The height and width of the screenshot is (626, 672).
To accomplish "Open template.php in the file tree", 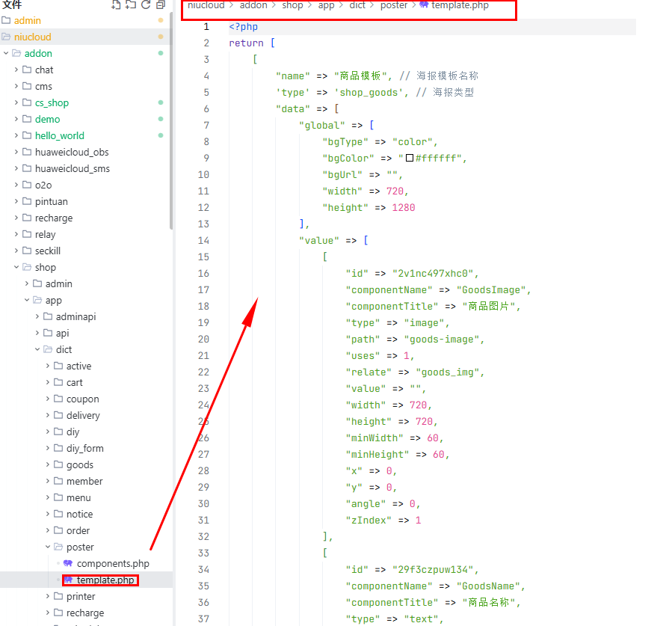I will [x=105, y=580].
